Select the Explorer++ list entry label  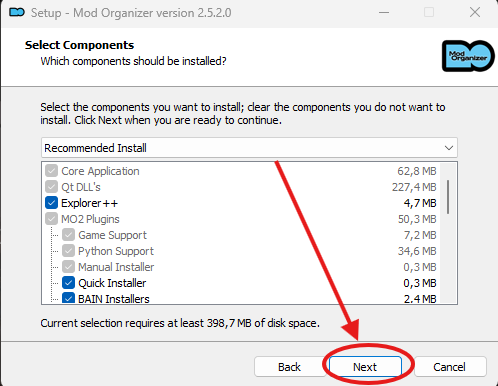pos(89,203)
